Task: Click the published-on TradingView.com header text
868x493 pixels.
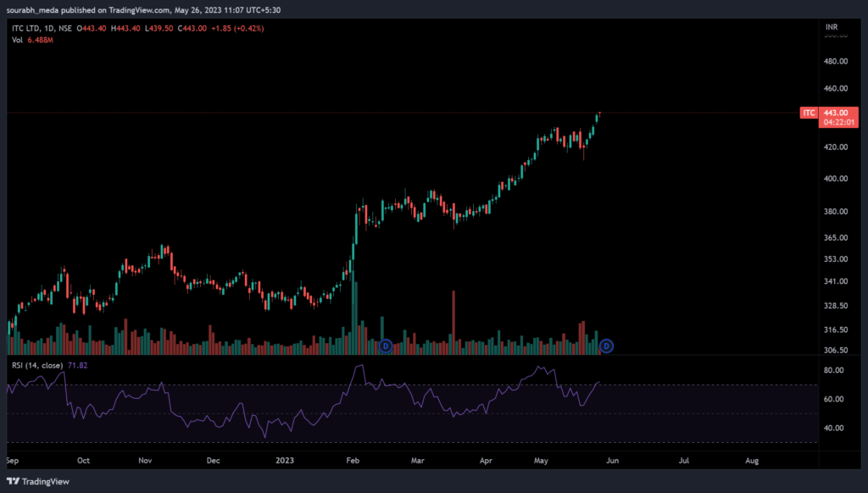Action: tap(143, 10)
